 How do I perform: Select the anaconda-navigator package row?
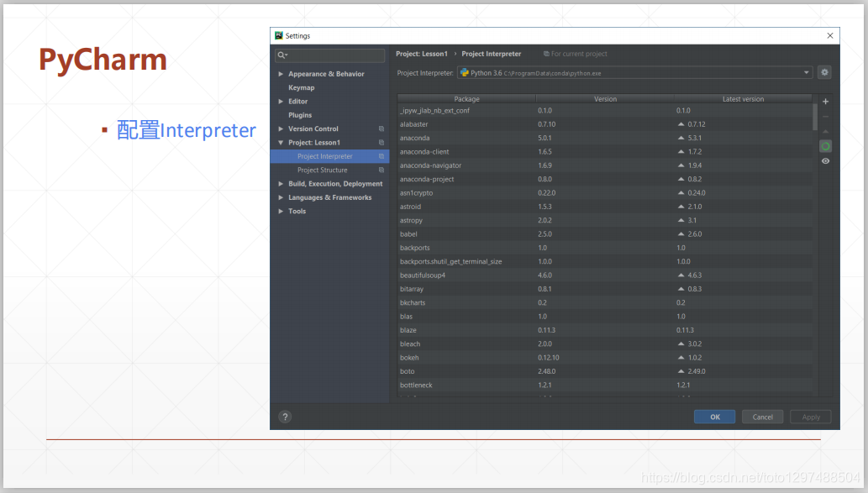(x=604, y=165)
